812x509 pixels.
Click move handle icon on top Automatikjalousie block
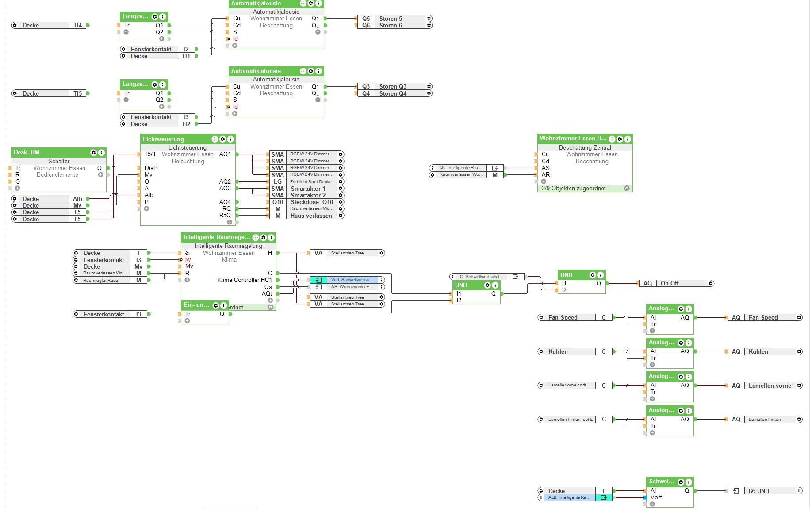click(x=303, y=4)
